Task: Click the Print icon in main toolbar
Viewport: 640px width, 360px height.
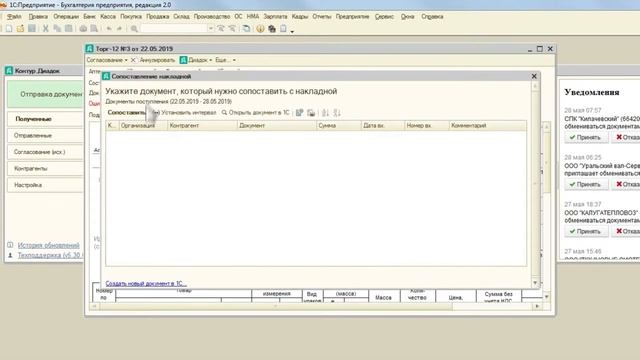Action: click(83, 29)
